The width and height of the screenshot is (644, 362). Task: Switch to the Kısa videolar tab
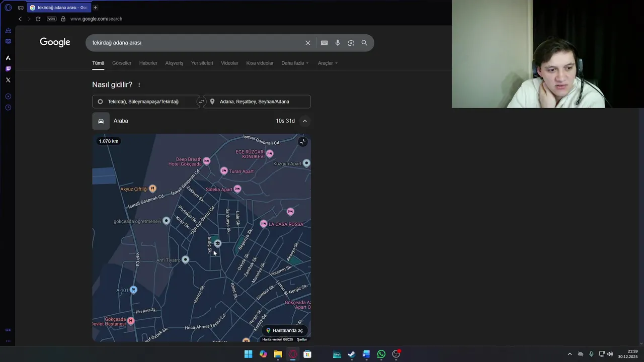click(x=260, y=63)
